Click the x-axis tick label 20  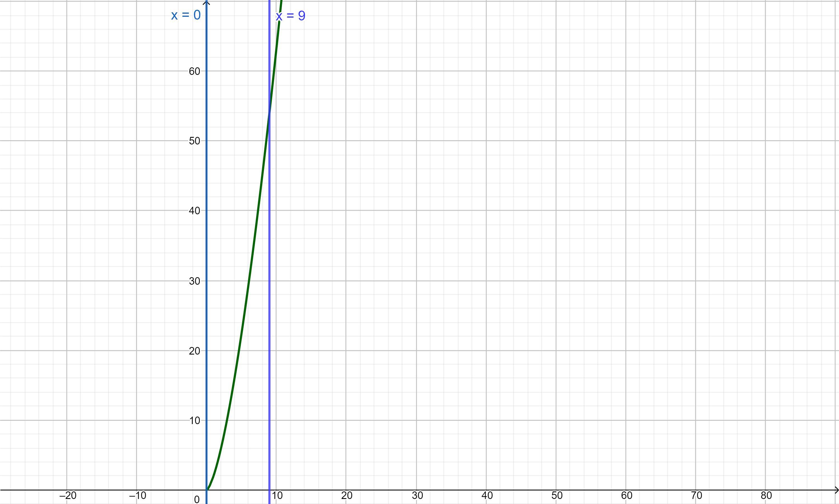[x=347, y=496]
